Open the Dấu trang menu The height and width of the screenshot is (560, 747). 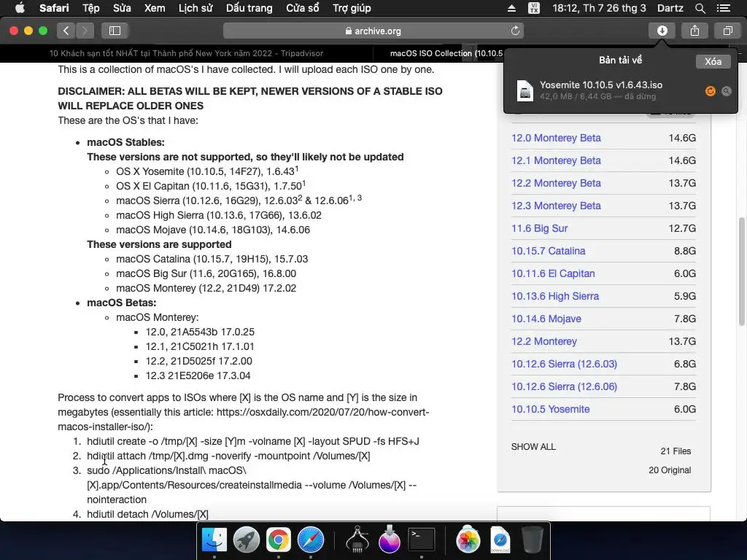[x=249, y=8]
